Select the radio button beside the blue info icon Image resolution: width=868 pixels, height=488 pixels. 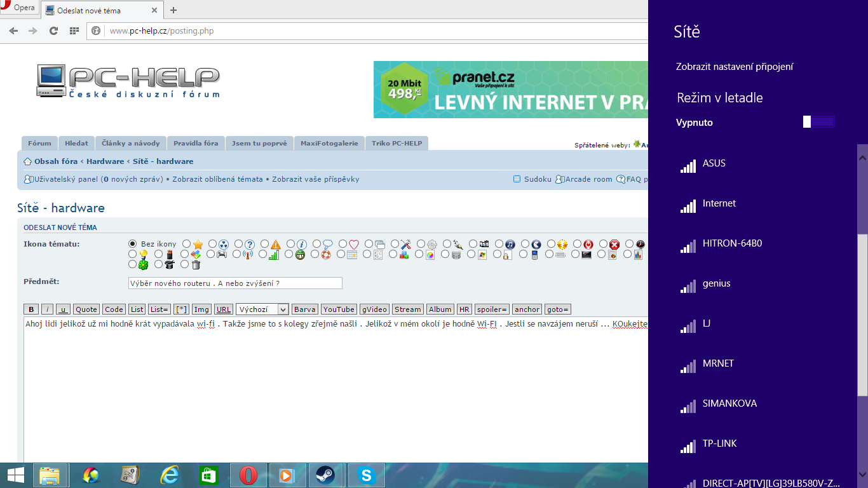[x=291, y=243]
